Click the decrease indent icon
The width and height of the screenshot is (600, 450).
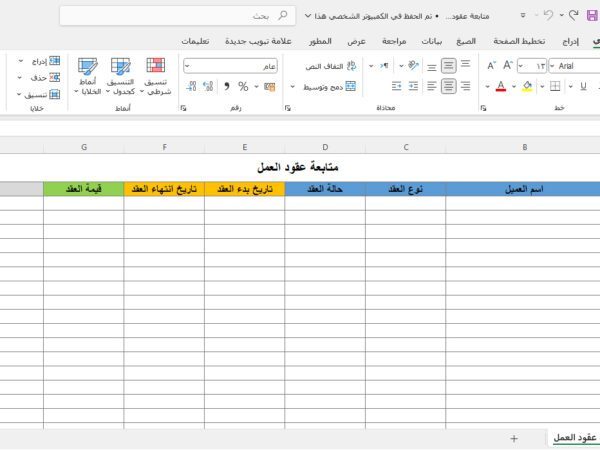[x=413, y=86]
